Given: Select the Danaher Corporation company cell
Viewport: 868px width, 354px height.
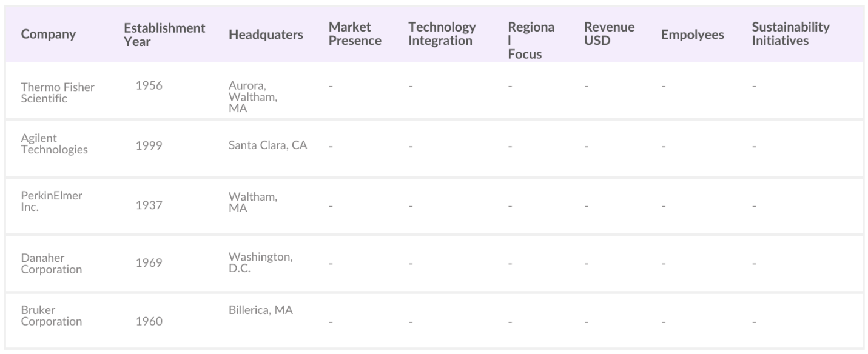Looking at the screenshot, I should pos(51,264).
